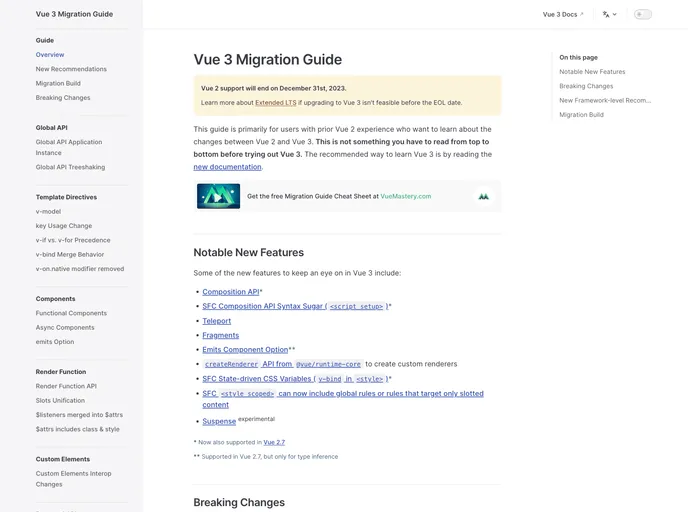
Task: Jump to Notable New Features in outline
Action: pos(592,72)
